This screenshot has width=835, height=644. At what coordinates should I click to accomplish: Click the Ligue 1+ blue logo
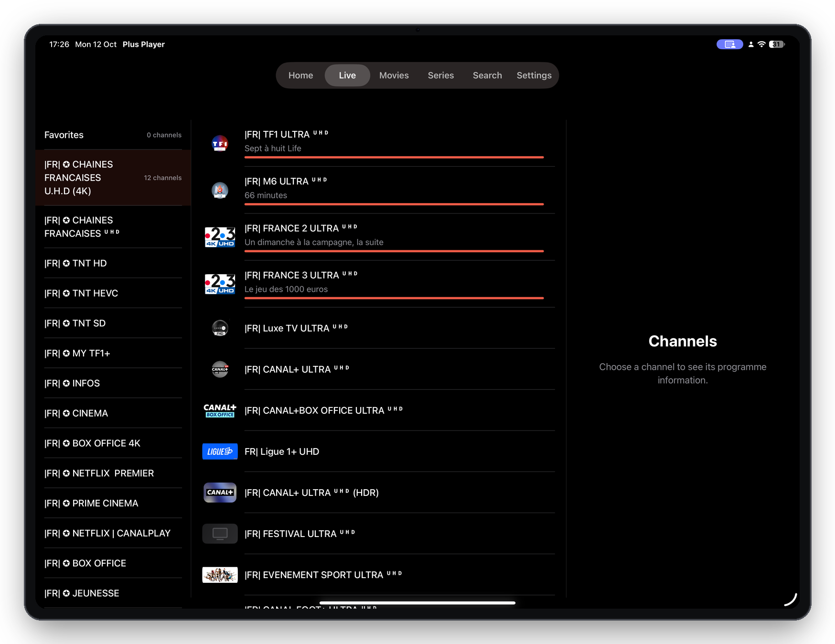click(x=220, y=451)
